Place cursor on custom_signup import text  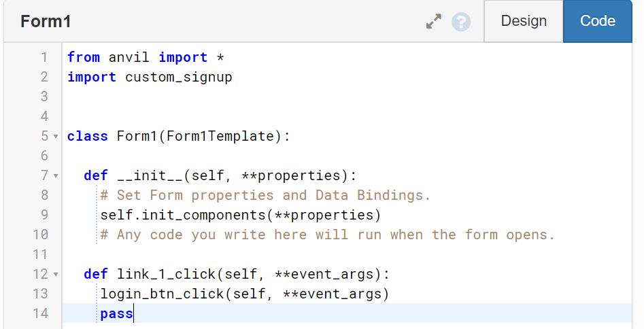[x=179, y=77]
